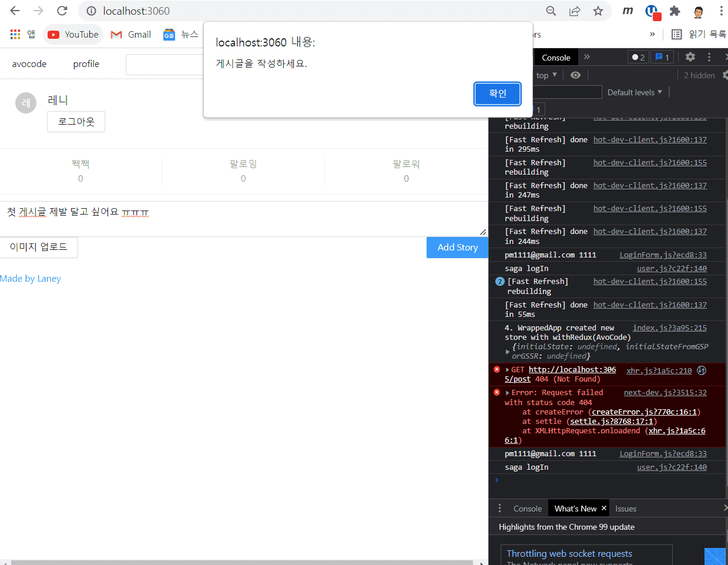Expand the GET 404 error entry
Image resolution: width=728 pixels, height=565 pixels.
click(508, 370)
